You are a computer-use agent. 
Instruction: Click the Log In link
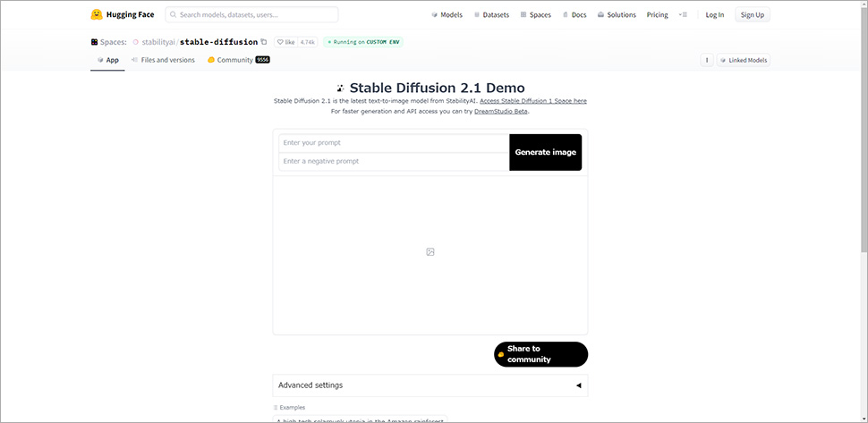pos(715,15)
